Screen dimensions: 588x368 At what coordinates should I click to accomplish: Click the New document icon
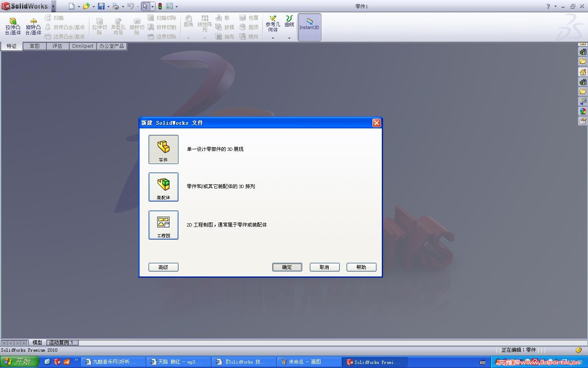pyautogui.click(x=72, y=6)
